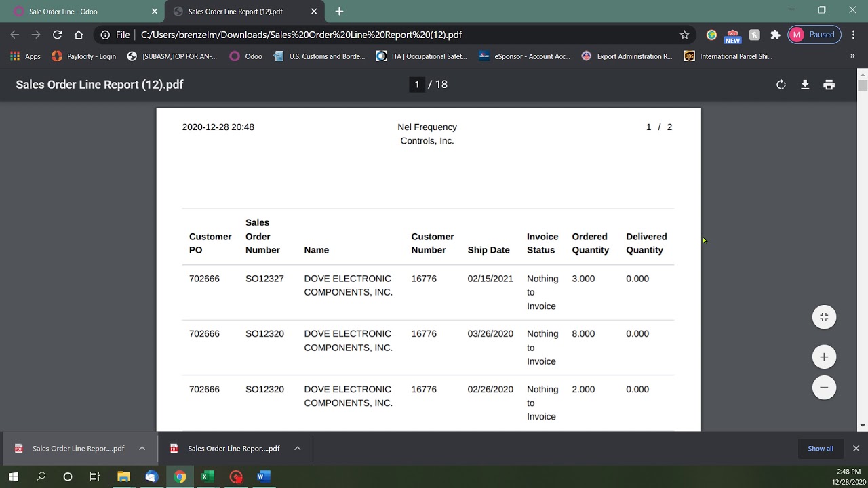The height and width of the screenshot is (488, 868).
Task: Click the Ship Date column header
Action: (488, 250)
